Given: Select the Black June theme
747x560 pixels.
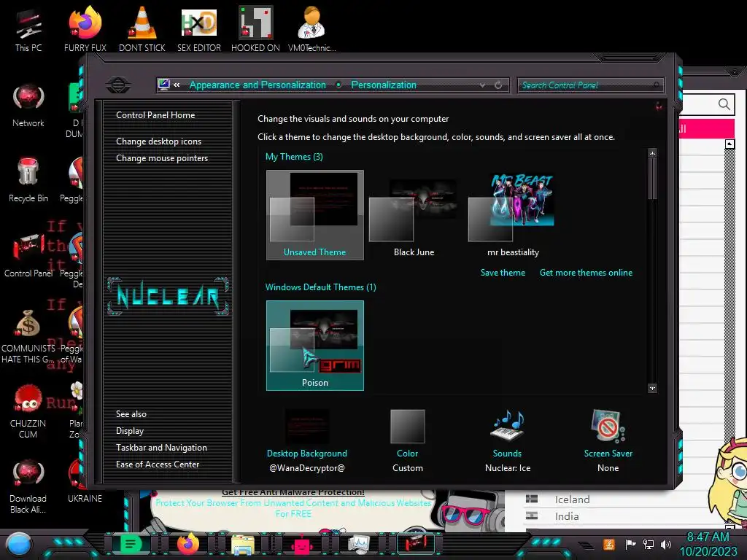Looking at the screenshot, I should (414, 215).
